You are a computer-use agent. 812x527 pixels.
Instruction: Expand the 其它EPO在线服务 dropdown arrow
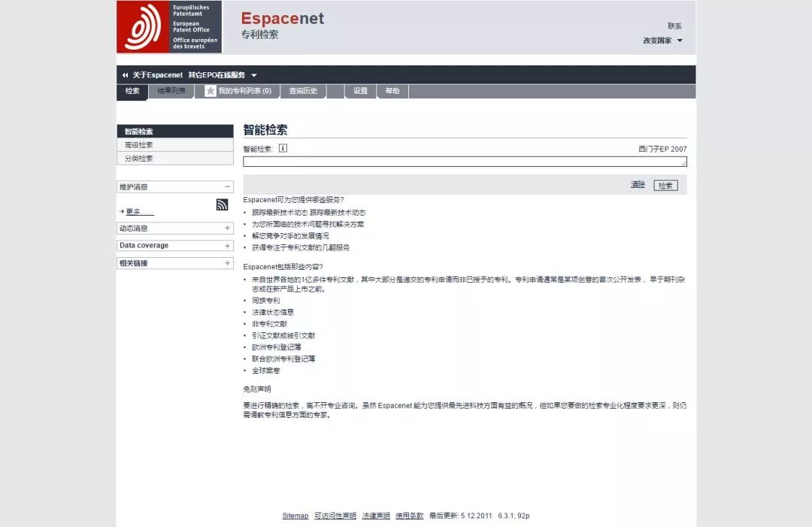point(254,75)
